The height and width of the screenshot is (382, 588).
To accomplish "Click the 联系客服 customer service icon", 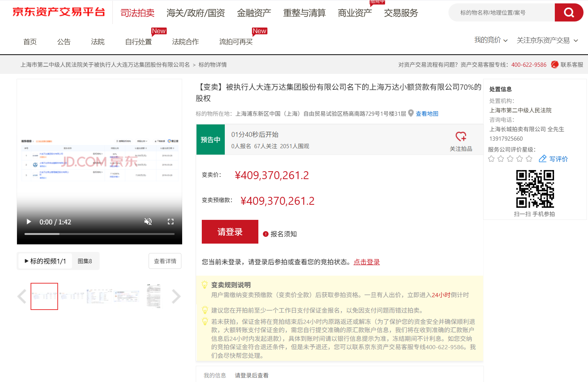I will click(x=554, y=64).
